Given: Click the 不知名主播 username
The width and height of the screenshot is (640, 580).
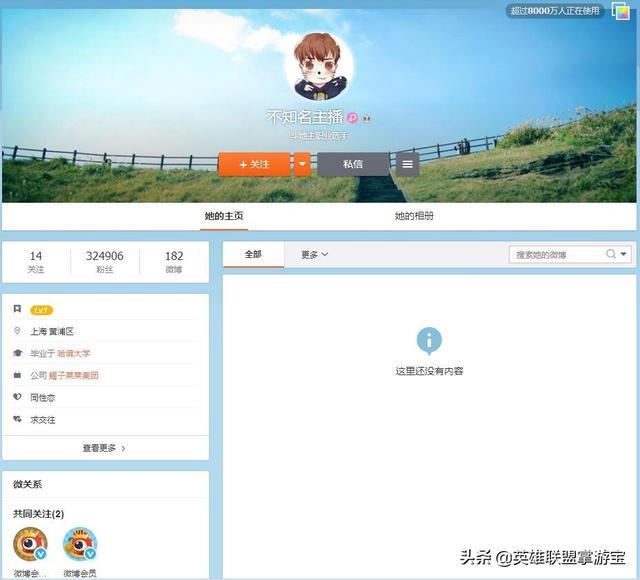Looking at the screenshot, I should point(305,118).
